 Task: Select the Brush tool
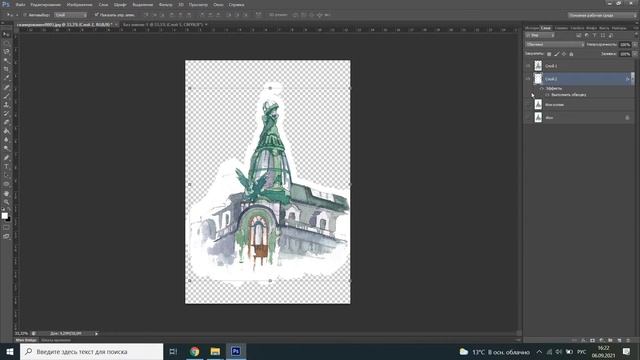tap(6, 96)
